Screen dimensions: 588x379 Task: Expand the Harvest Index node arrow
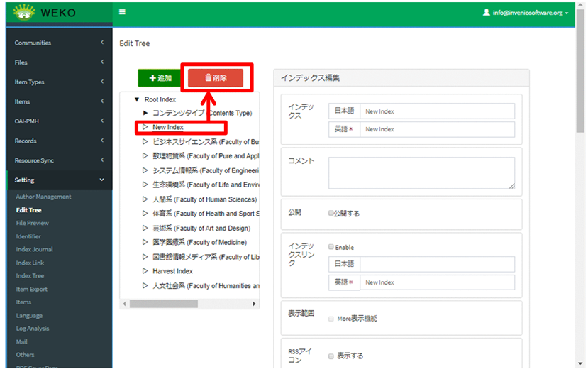[145, 271]
